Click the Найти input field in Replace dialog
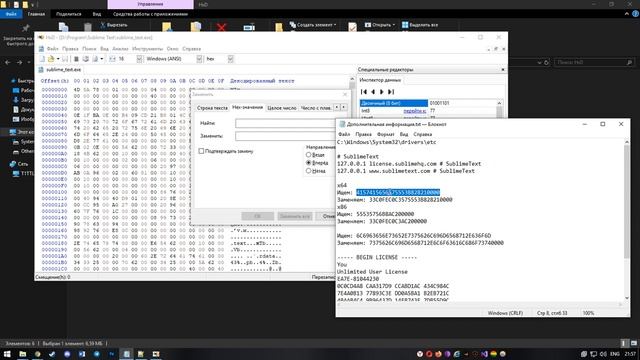Image resolution: width=640 pixels, height=360 pixels. (286, 123)
